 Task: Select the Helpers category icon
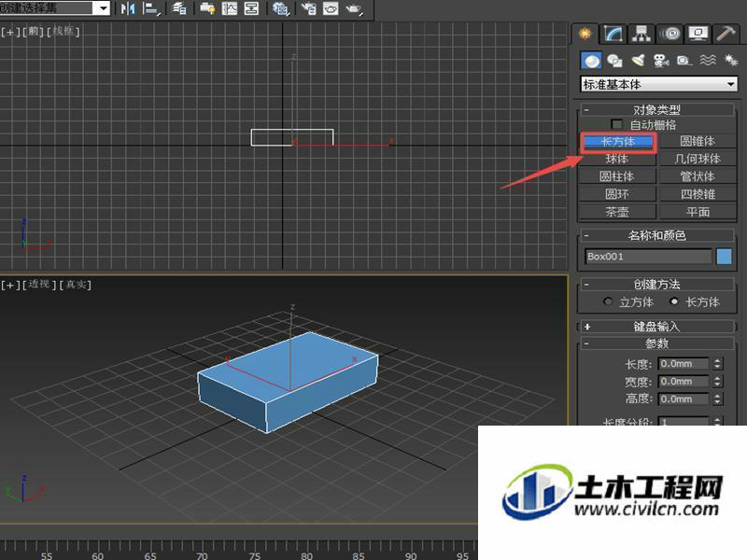tap(684, 61)
